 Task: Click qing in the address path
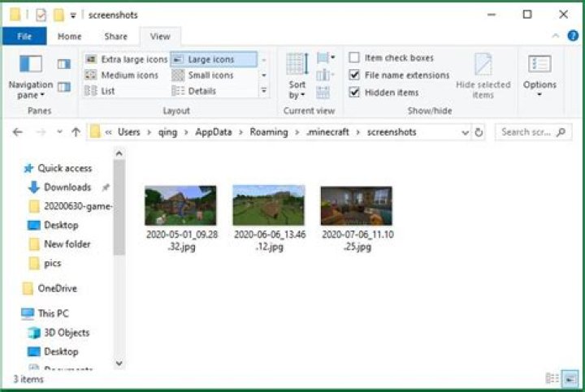[167, 132]
